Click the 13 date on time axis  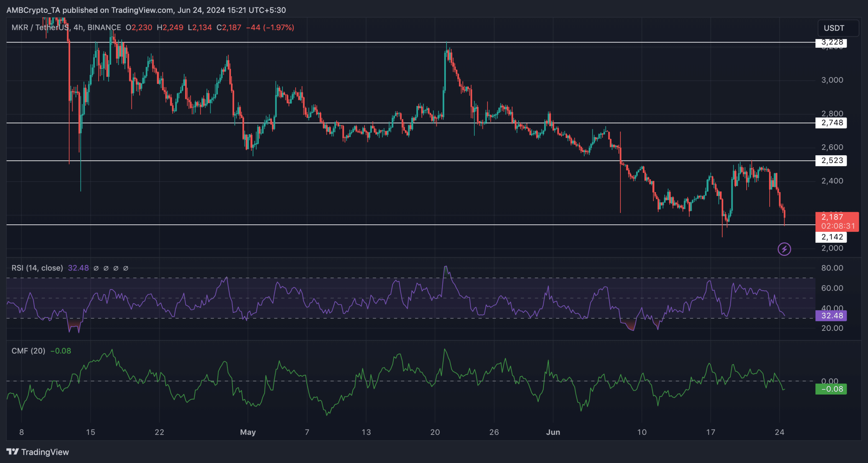point(366,432)
